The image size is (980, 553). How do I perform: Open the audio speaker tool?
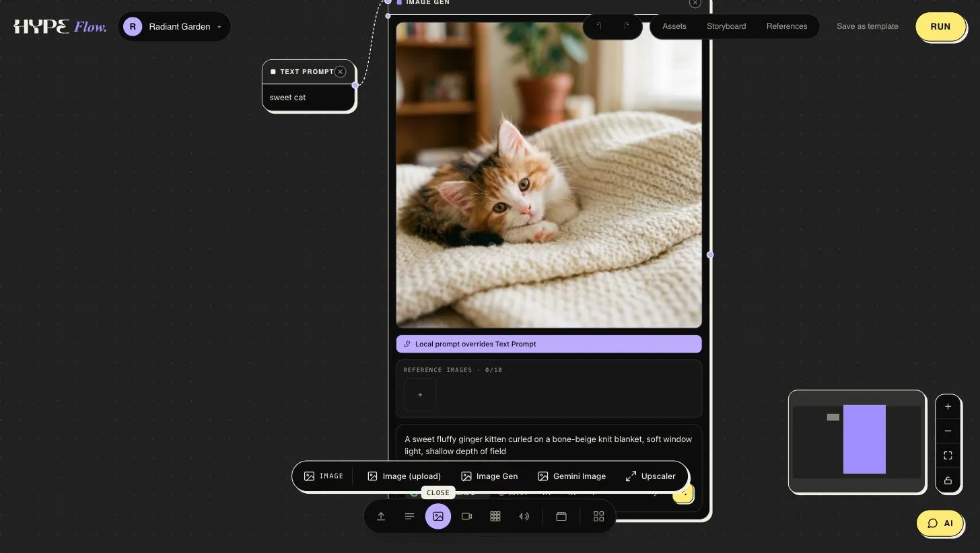[524, 517]
